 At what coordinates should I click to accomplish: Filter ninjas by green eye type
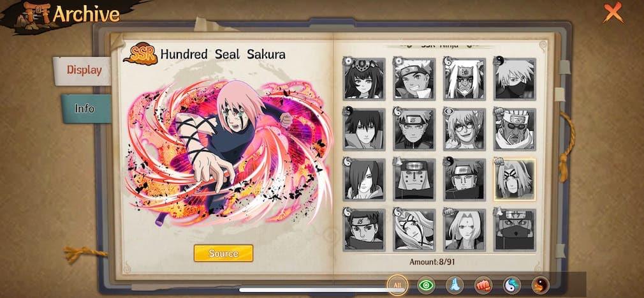[x=426, y=285]
